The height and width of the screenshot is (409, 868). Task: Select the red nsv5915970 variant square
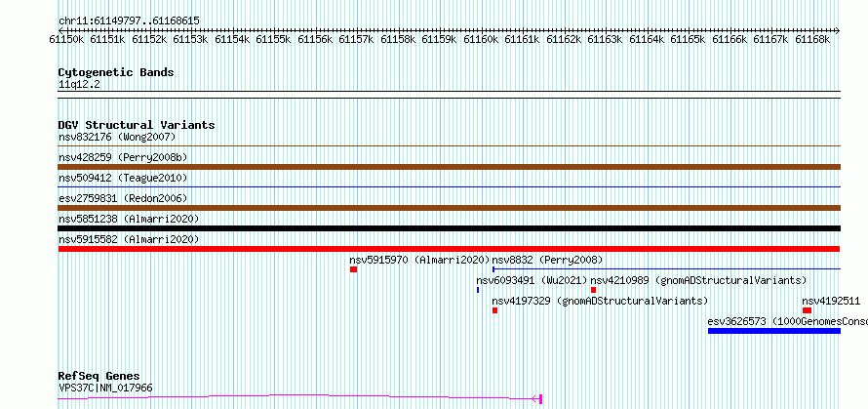(353, 269)
